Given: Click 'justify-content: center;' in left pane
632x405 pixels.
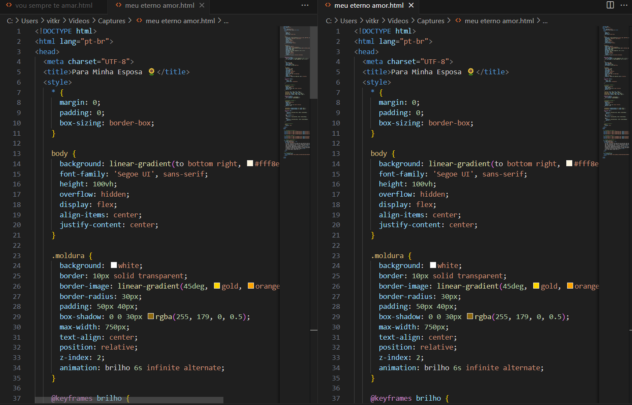Looking at the screenshot, I should tap(109, 225).
